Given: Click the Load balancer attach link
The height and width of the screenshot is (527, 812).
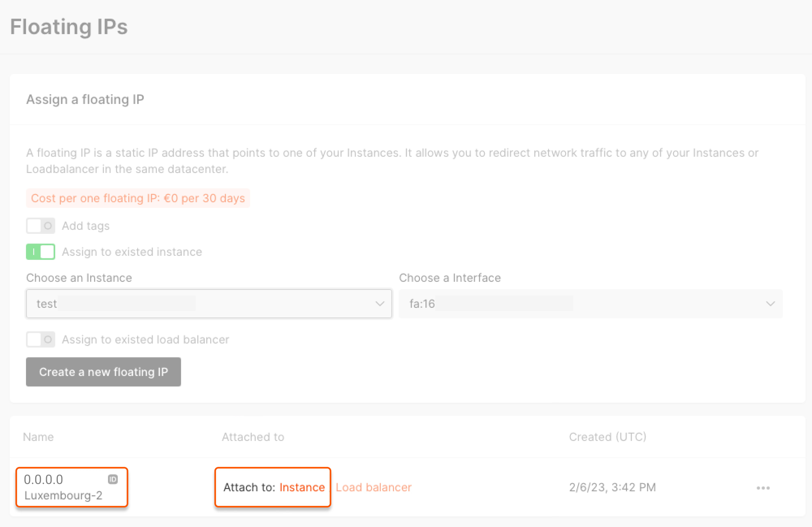Looking at the screenshot, I should click(374, 487).
